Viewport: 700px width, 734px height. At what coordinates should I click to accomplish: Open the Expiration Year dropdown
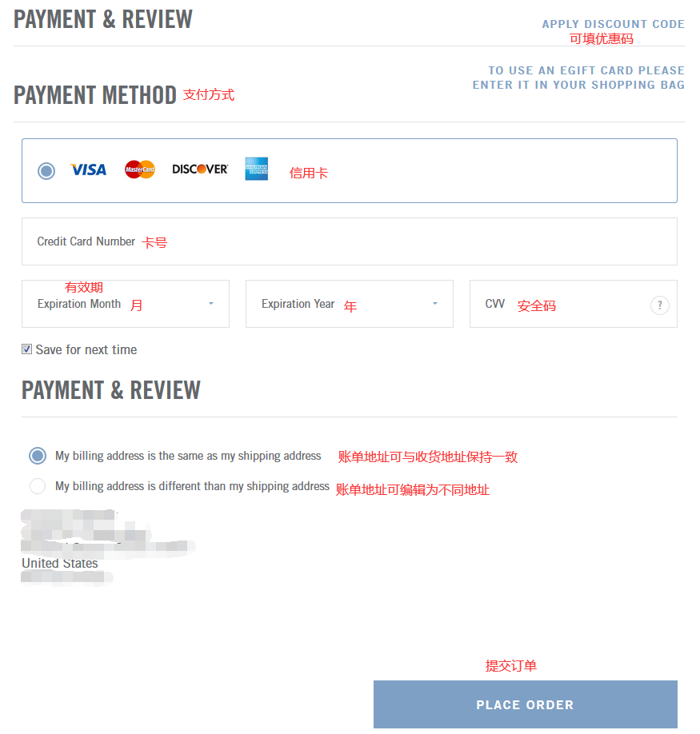coord(350,304)
